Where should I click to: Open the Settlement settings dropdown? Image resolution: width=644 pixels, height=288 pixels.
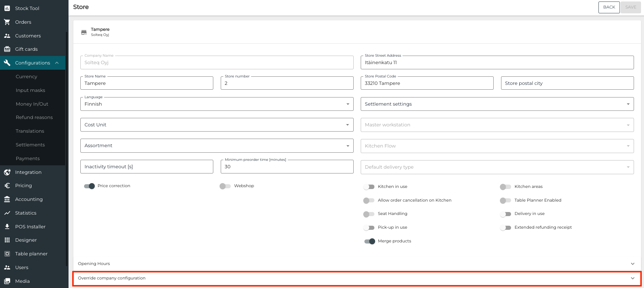click(497, 104)
